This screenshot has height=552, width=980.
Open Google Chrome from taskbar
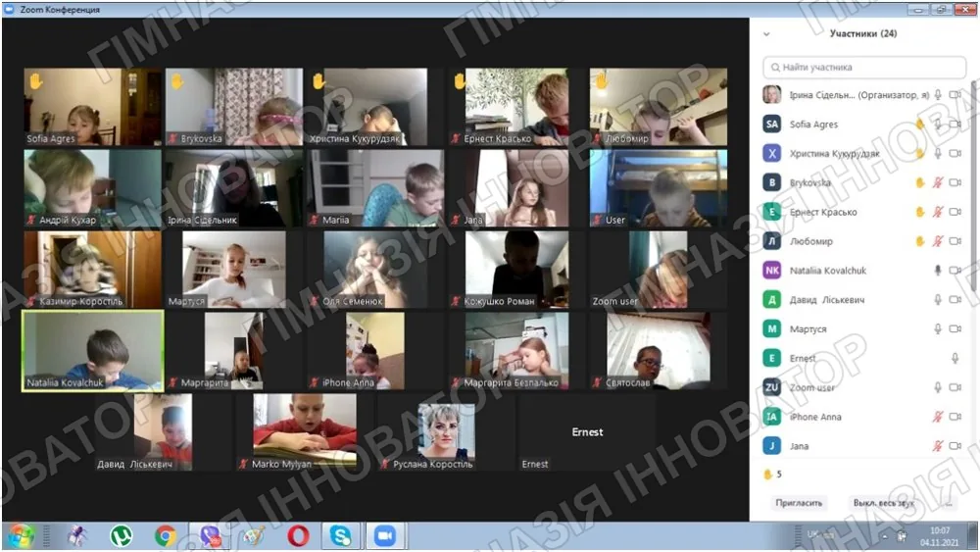coord(165,536)
